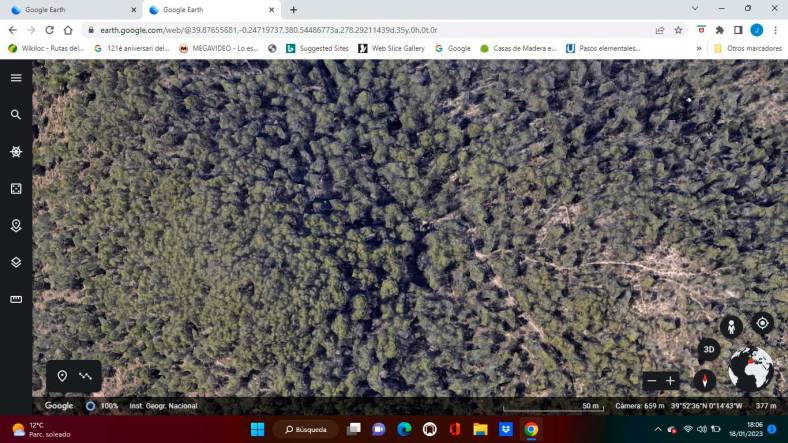788x443 pixels.
Task: Activate Street View pegman
Action: [731, 327]
